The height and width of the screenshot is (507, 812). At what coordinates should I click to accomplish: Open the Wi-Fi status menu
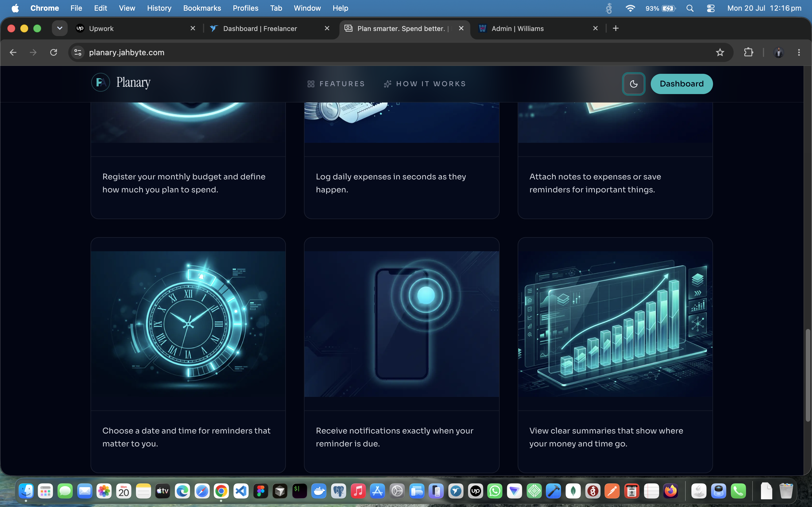[x=630, y=8]
